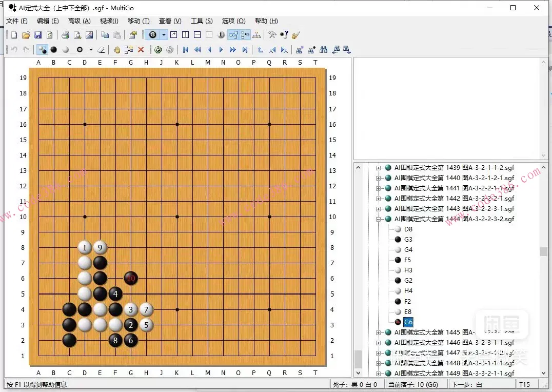Open the 文件 (F) menu

pyautogui.click(x=16, y=21)
